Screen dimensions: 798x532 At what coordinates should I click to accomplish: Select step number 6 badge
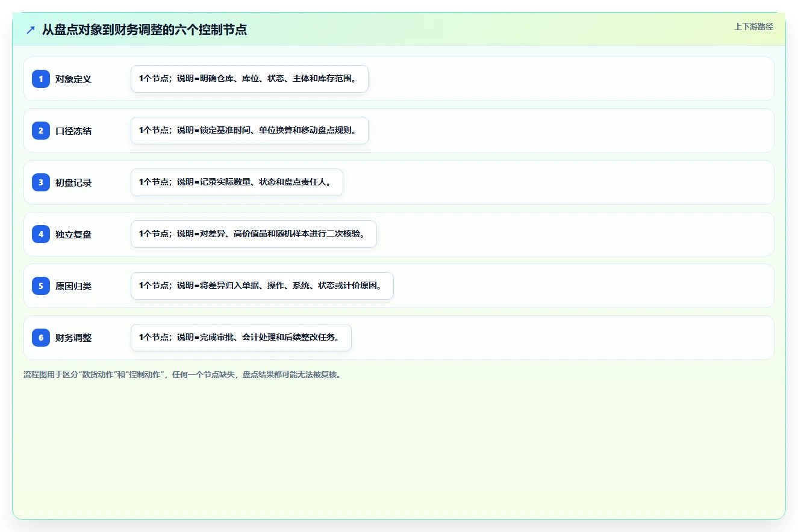tap(41, 338)
